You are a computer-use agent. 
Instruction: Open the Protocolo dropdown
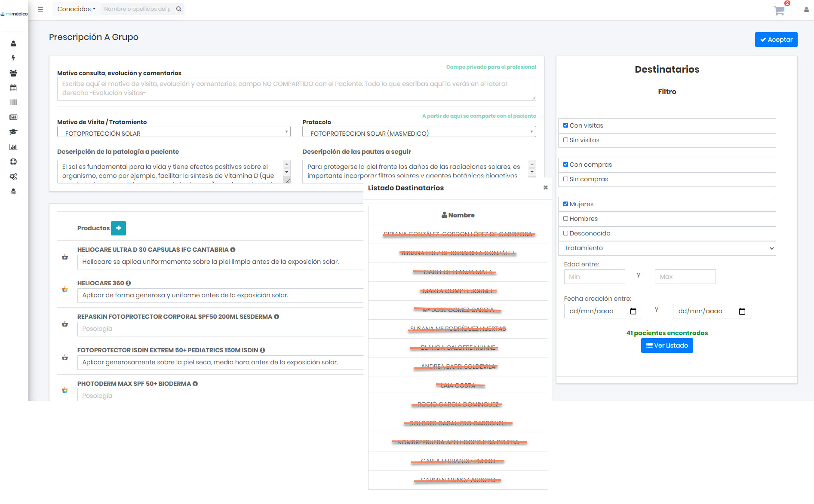[x=419, y=133]
